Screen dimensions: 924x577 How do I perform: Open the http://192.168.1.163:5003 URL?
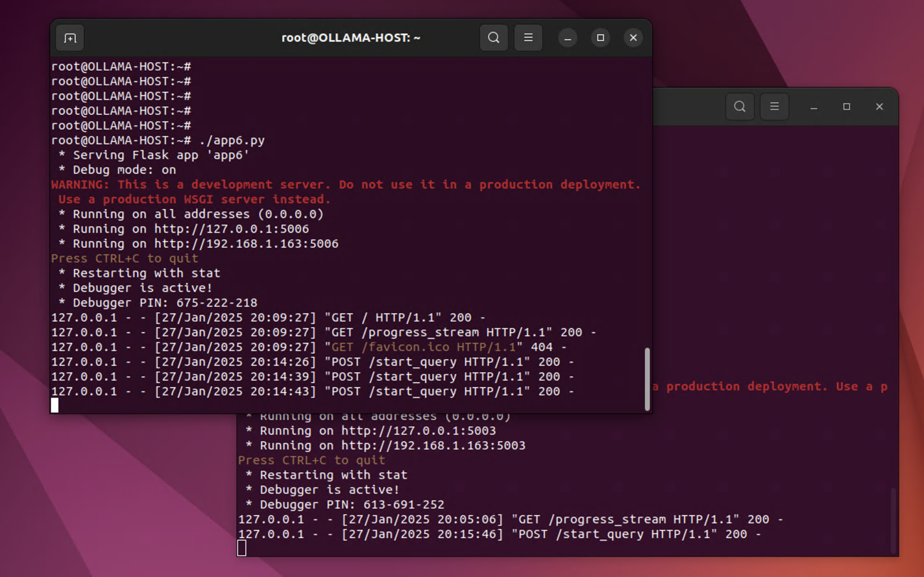(x=433, y=446)
